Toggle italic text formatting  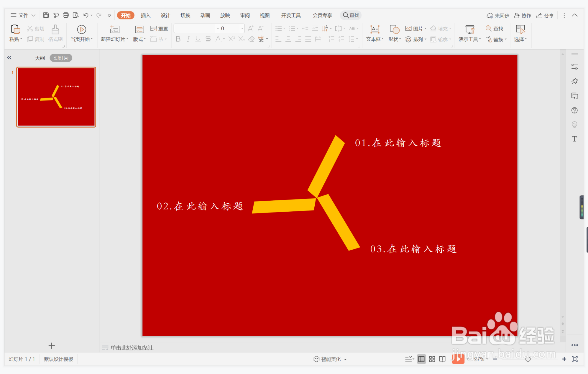pyautogui.click(x=188, y=39)
